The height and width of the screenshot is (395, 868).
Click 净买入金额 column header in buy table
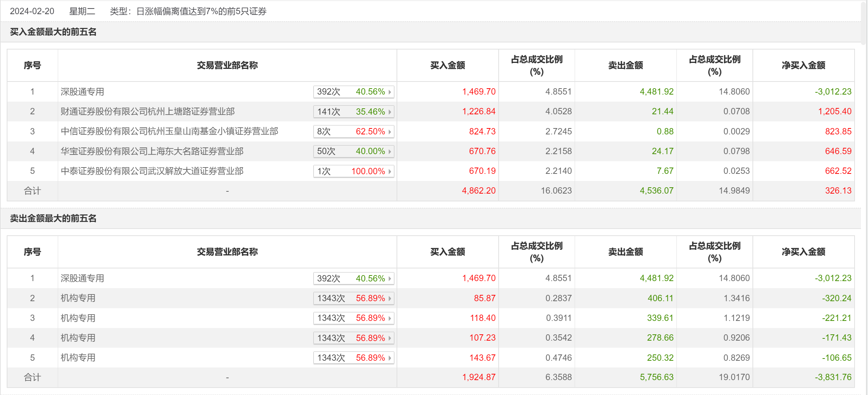click(x=803, y=66)
